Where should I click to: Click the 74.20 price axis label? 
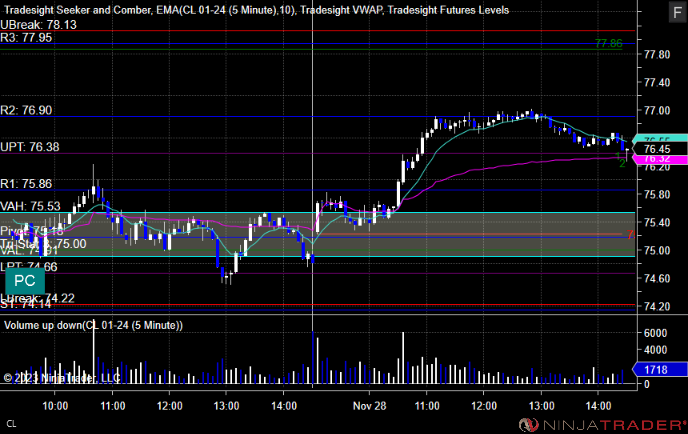(657, 306)
